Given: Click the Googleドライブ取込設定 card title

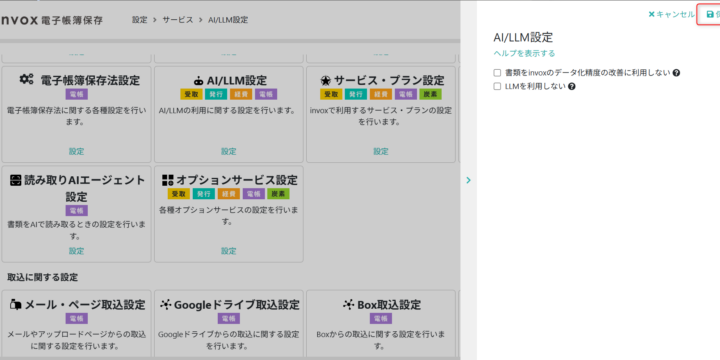Looking at the screenshot, I should tap(236, 304).
